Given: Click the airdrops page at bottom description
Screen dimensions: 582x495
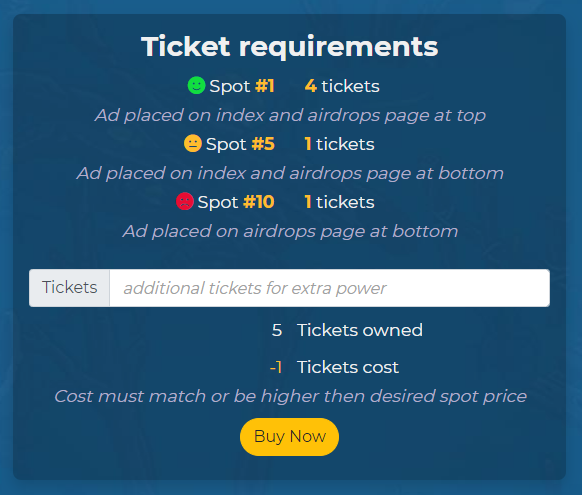Looking at the screenshot, I should (290, 232).
